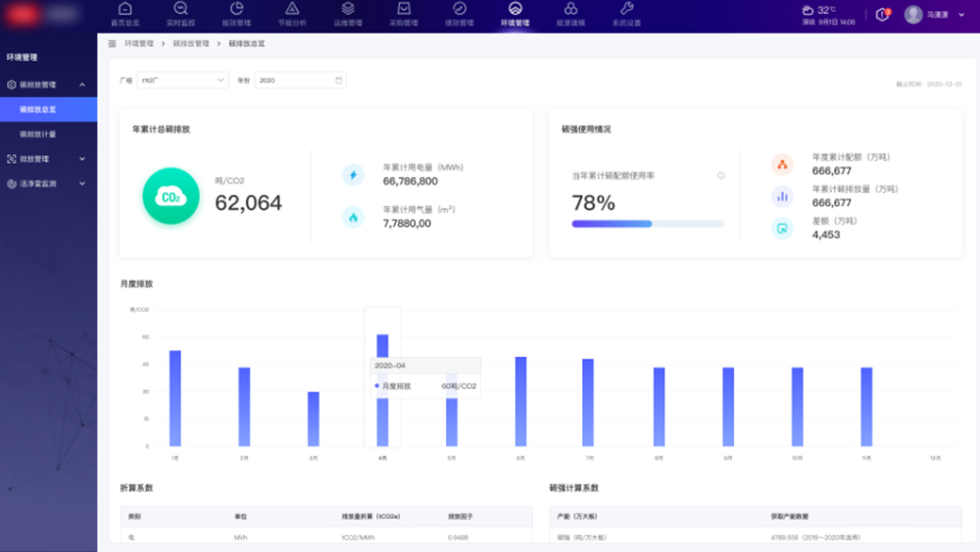The width and height of the screenshot is (980, 552).
Task: Open the user profile avatar menu
Action: click(x=913, y=15)
